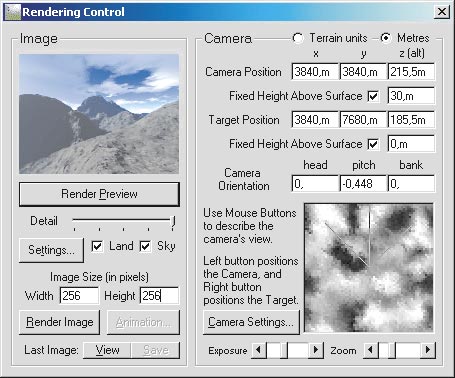This screenshot has height=378, width=455.
Task: Uncheck Fixed Height Above Surface for target
Action: click(x=373, y=144)
